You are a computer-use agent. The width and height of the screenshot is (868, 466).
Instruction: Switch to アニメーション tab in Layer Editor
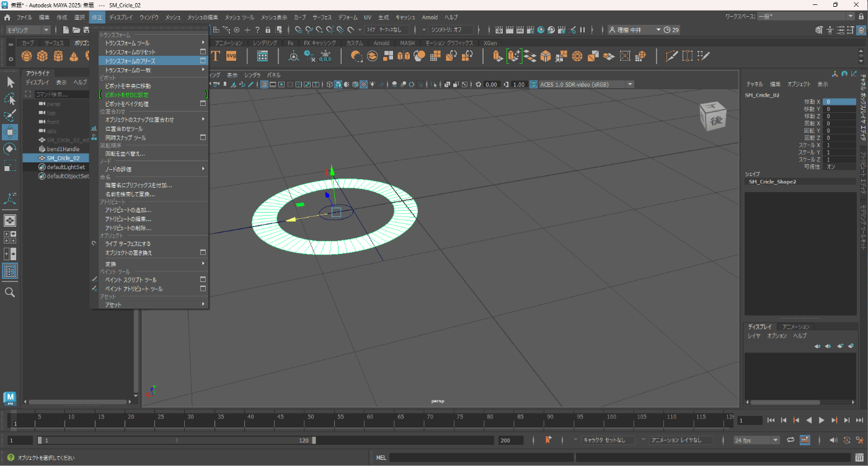(x=795, y=327)
